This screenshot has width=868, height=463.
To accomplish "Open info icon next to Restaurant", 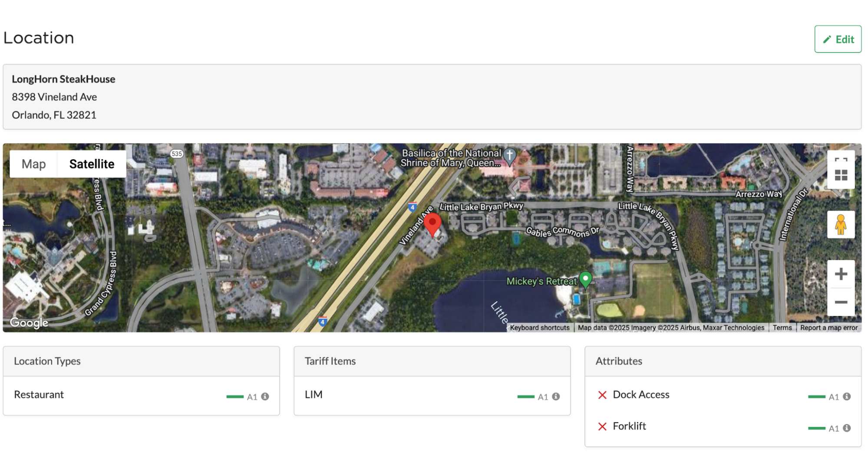I will tap(265, 397).
